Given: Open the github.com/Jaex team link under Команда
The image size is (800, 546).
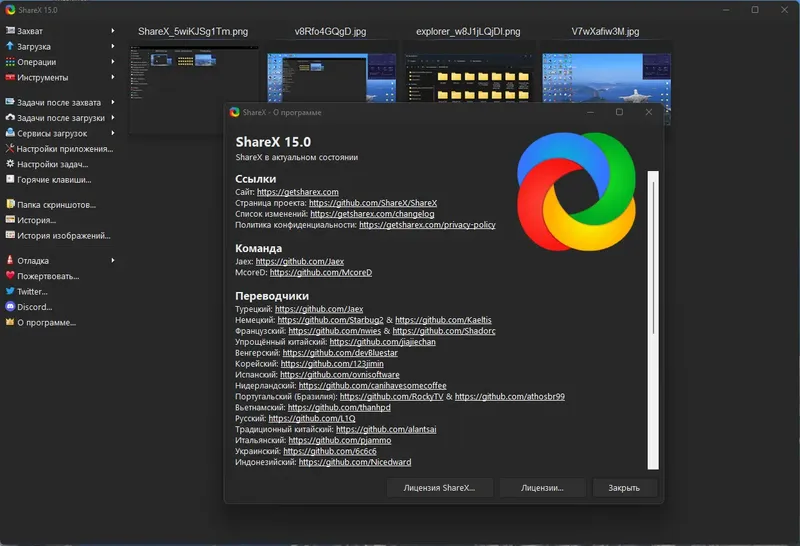Looking at the screenshot, I should (x=299, y=261).
